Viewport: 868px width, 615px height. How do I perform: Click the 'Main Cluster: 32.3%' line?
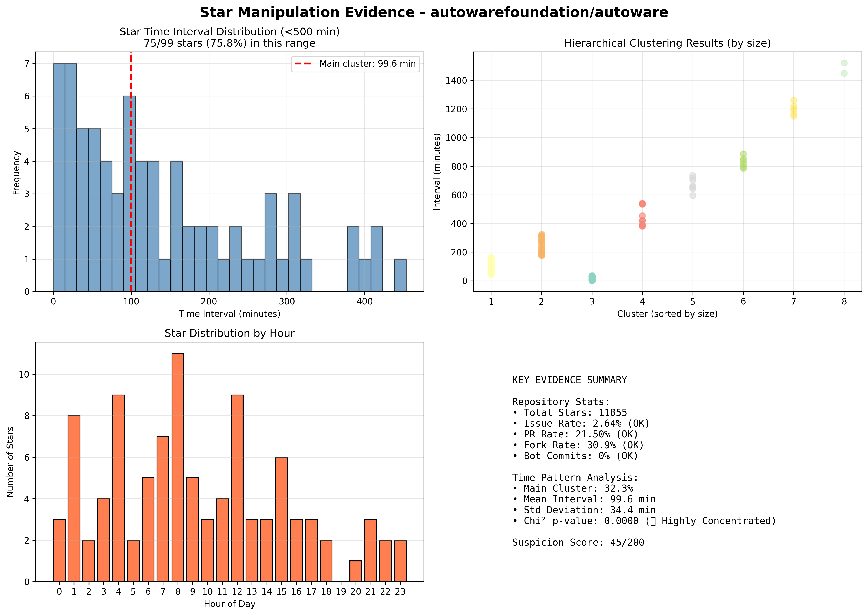(572, 488)
